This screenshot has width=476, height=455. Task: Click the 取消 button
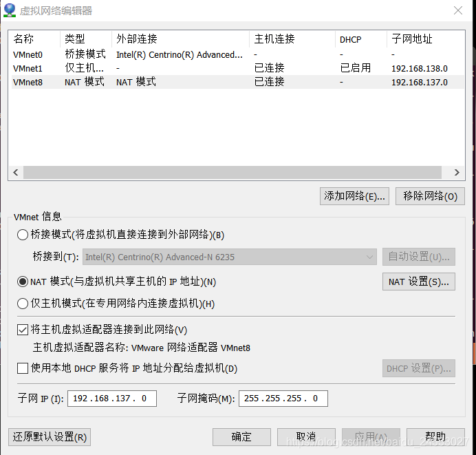coord(306,437)
